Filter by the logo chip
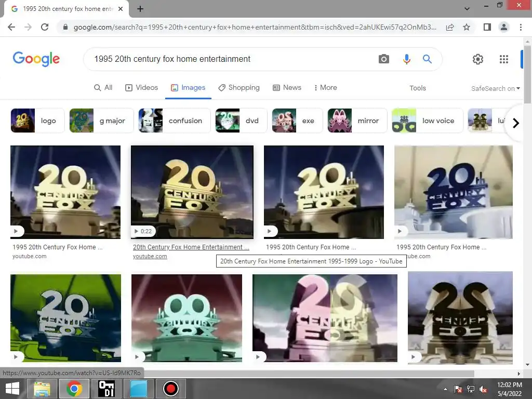The width and height of the screenshot is (532, 399). pos(37,121)
